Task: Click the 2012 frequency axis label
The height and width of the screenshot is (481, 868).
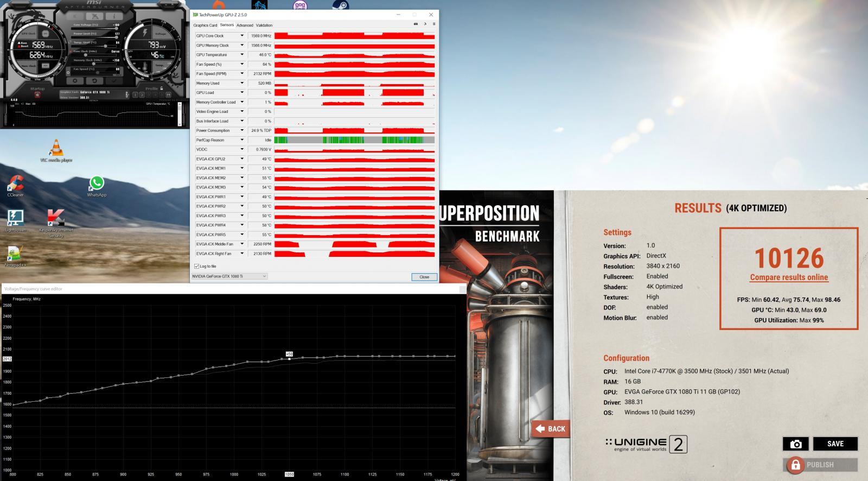Action: (x=7, y=359)
